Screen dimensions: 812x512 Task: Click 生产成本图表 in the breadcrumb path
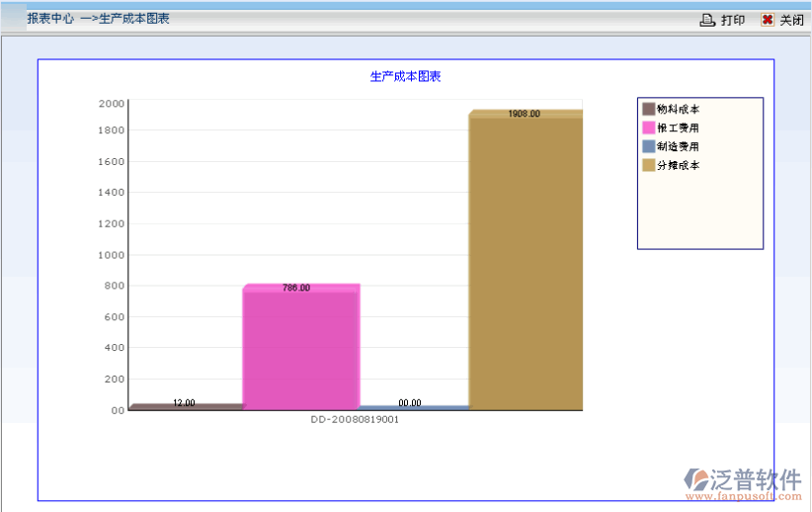pos(134,19)
